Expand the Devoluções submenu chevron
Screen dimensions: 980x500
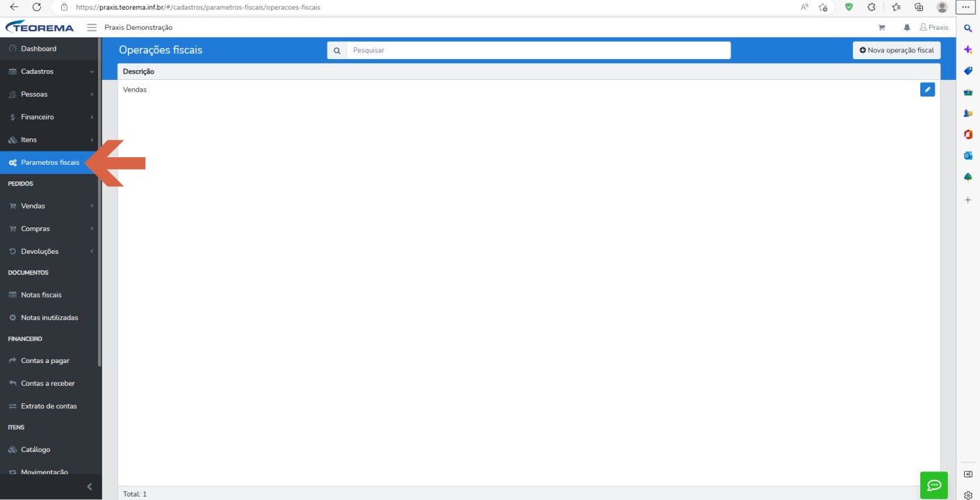[92, 251]
